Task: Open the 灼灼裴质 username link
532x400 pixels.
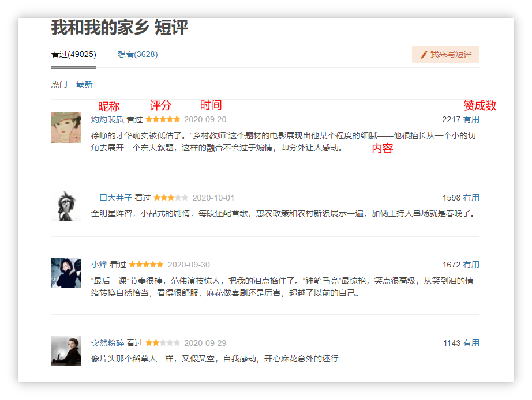Action: click(x=107, y=119)
